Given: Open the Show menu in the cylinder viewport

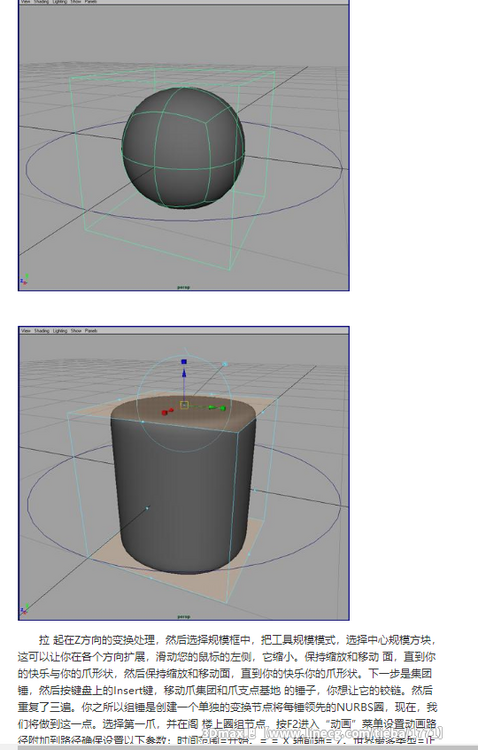Looking at the screenshot, I should point(76,331).
